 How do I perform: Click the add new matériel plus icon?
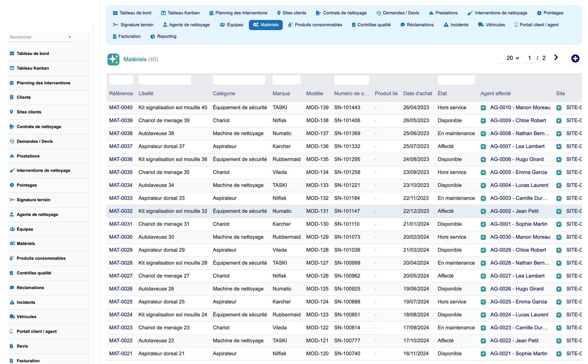tap(575, 59)
